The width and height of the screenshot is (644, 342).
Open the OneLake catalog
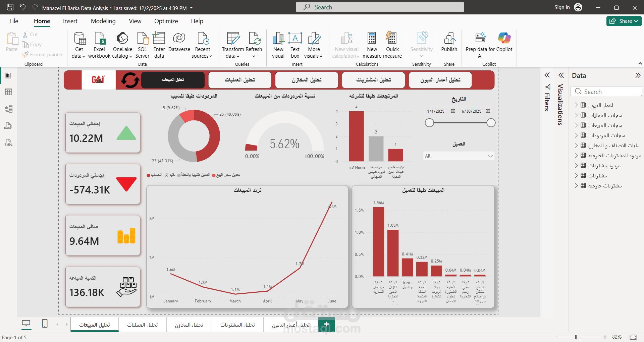click(x=122, y=45)
